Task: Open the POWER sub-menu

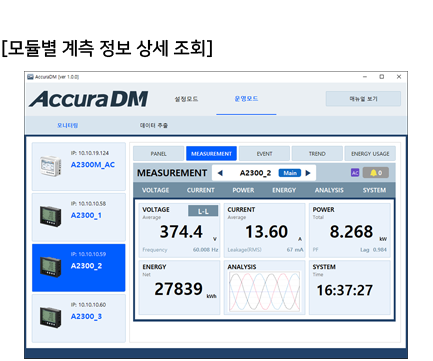Action: [x=243, y=190]
